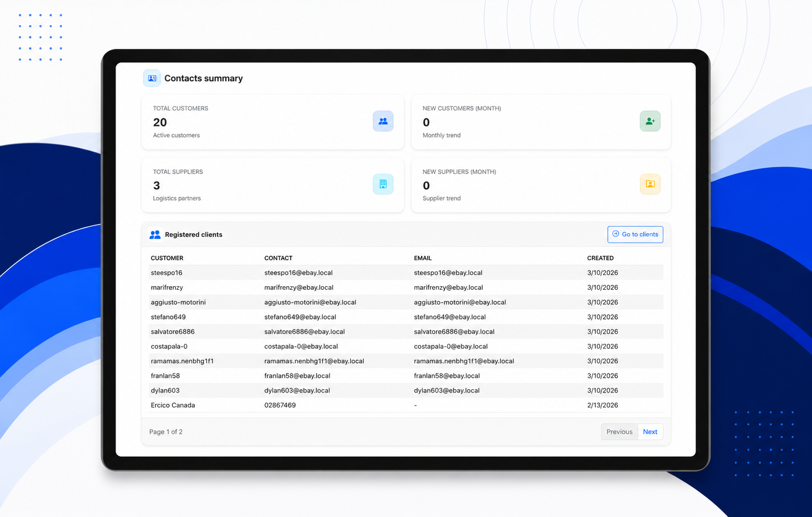Screen dimensions: 812x517
Task: Click the Contacts summary card icon
Action: [x=152, y=78]
